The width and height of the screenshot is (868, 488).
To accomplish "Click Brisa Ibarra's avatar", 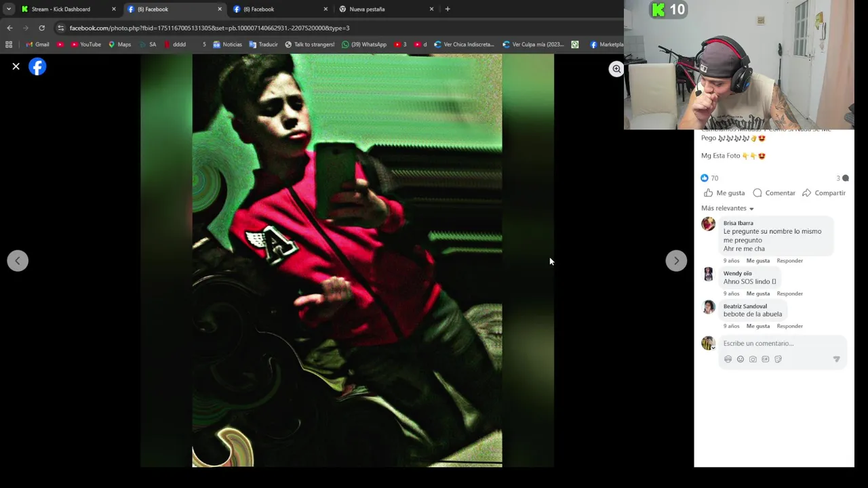I will pyautogui.click(x=708, y=224).
